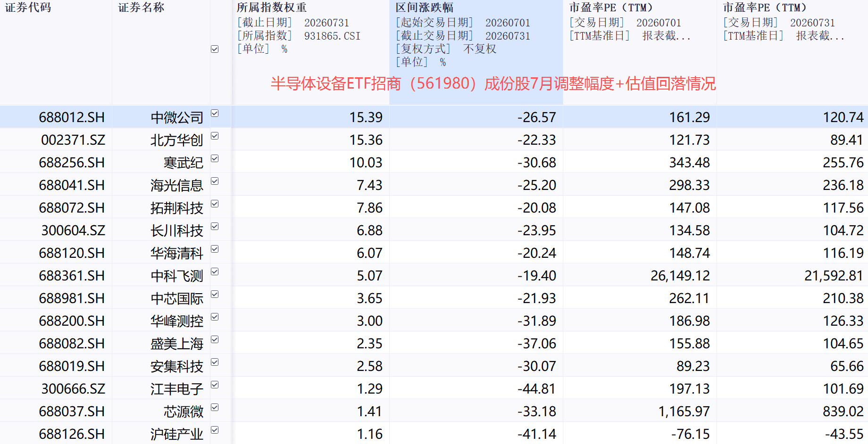Click the PE value 1,165.97
Image resolution: width=868 pixels, height=444 pixels.
tap(684, 411)
